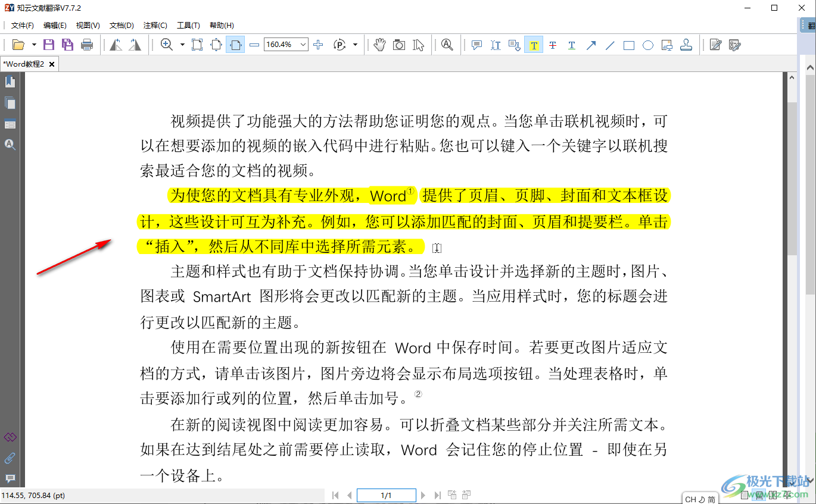Pick the Arrow drawing tool
This screenshot has width=816, height=504.
coord(591,45)
